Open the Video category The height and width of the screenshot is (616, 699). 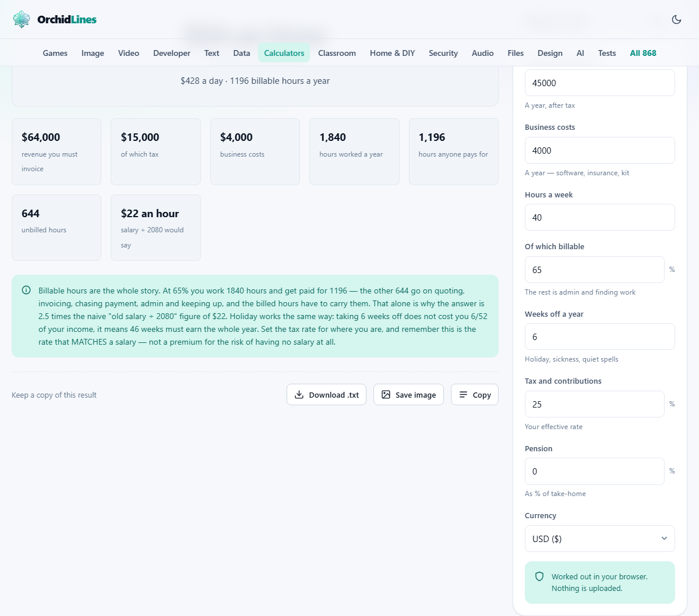pyautogui.click(x=129, y=53)
